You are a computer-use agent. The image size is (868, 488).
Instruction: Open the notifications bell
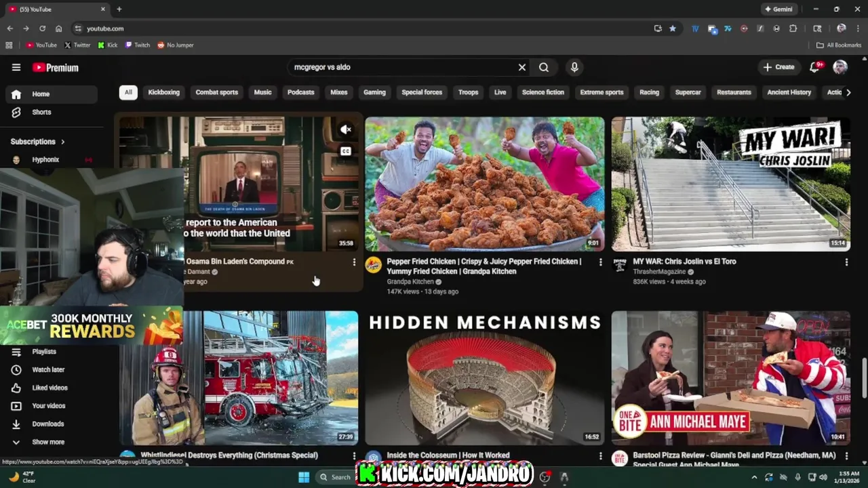[x=816, y=67]
